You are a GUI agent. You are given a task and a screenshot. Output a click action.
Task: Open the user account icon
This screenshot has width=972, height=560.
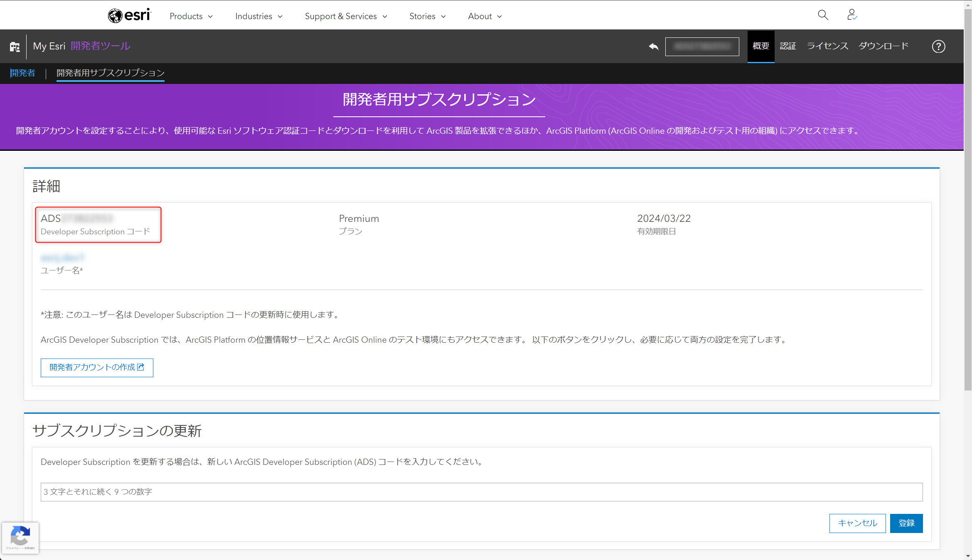tap(852, 15)
